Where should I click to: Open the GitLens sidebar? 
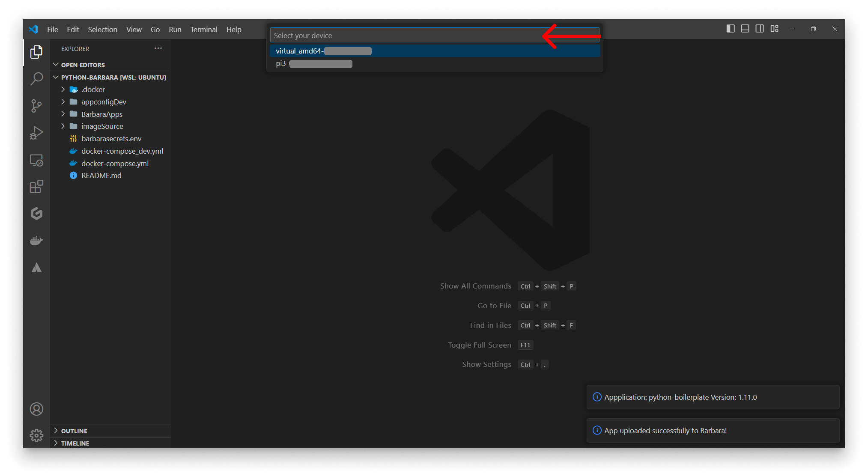pos(37,214)
